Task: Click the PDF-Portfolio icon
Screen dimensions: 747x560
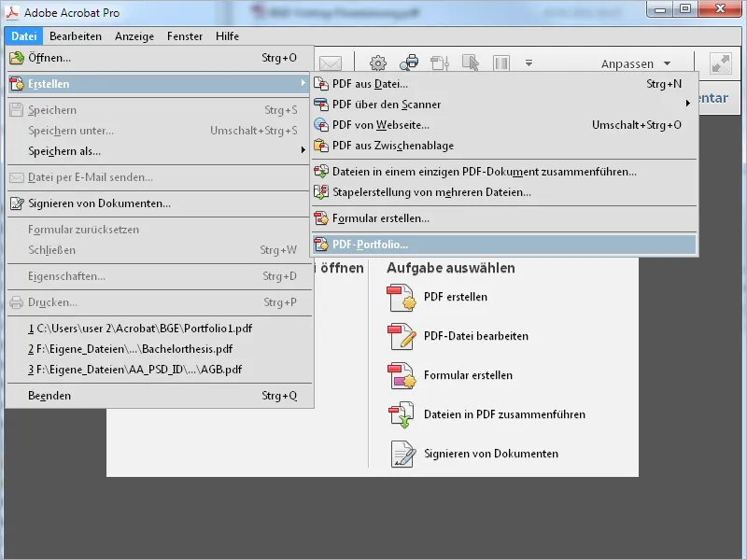Action: tap(321, 245)
